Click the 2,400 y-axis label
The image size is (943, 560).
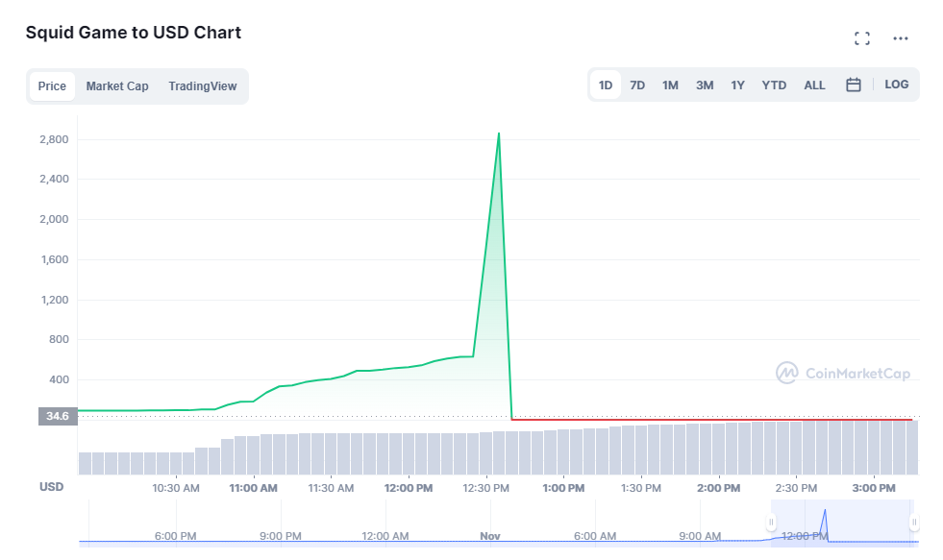pos(54,179)
